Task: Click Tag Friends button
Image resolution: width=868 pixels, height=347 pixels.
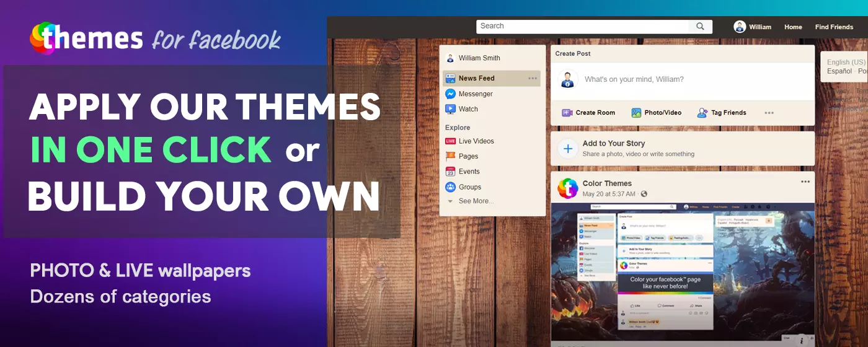Action: (722, 113)
